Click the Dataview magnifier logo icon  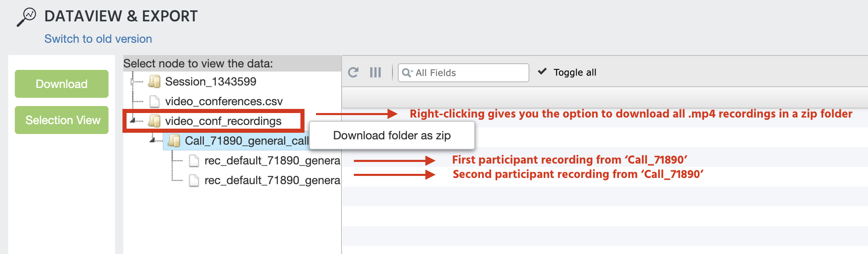coord(26,17)
